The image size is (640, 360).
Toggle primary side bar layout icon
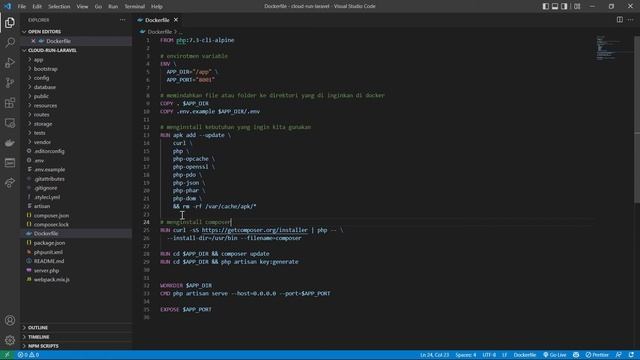point(545,6)
